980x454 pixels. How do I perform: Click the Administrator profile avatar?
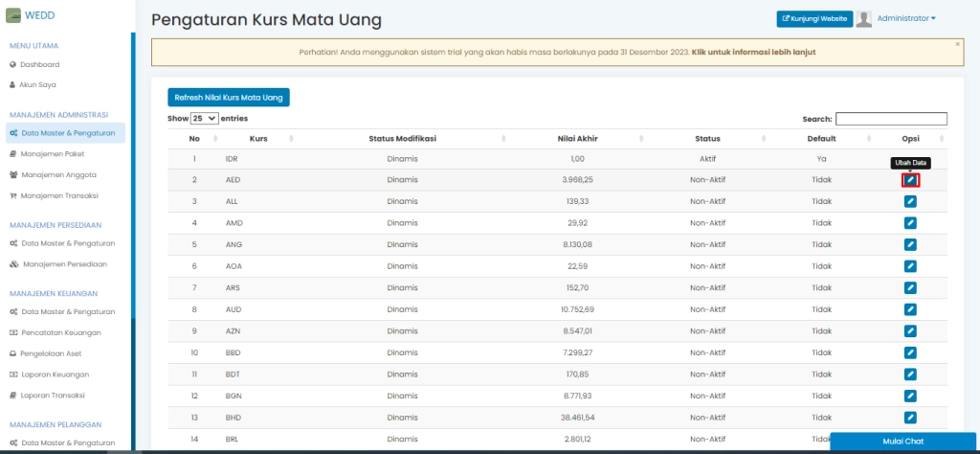pos(864,19)
